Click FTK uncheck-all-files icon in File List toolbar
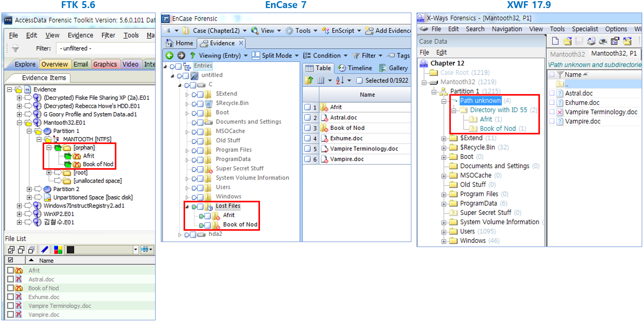 21,250
